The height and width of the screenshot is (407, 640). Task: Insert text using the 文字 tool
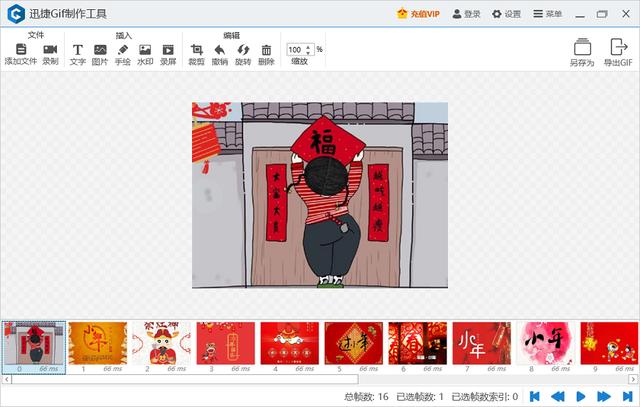coord(77,50)
